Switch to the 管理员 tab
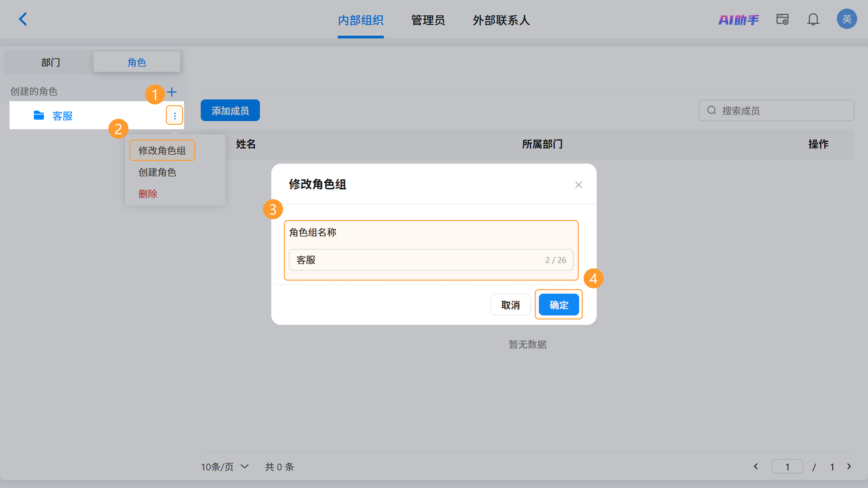This screenshot has width=868, height=488. coord(428,20)
